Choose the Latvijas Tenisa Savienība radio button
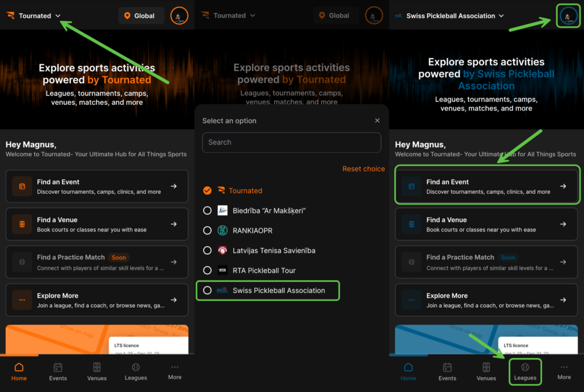The image size is (584, 392). tap(208, 250)
